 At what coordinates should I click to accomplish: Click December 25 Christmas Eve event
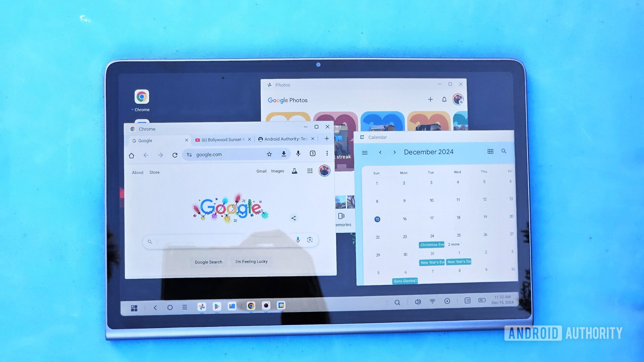click(x=431, y=244)
